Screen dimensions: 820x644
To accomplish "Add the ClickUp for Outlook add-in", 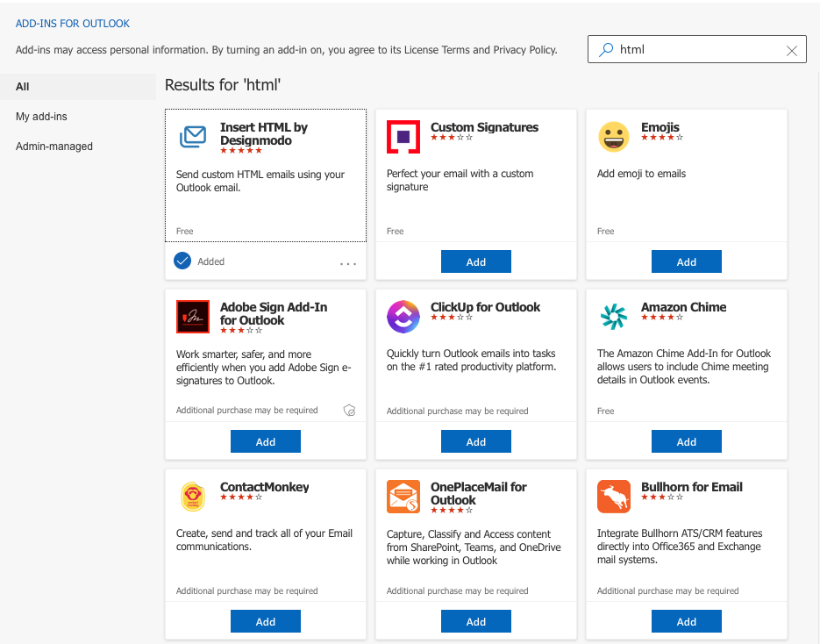I will 476,441.
